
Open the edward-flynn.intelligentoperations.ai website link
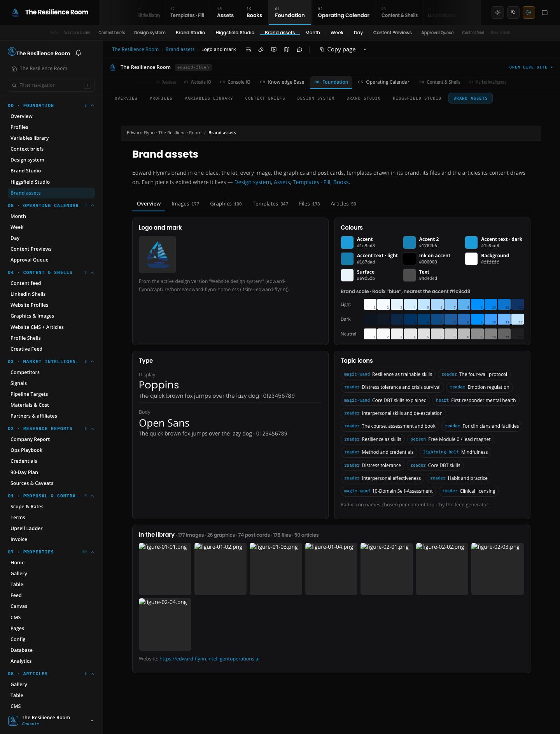(x=209, y=659)
